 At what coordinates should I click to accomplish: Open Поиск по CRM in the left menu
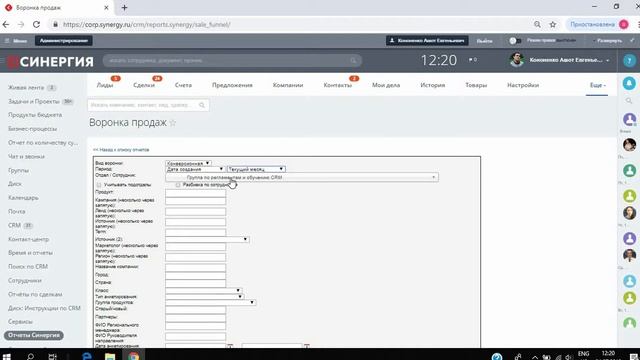coord(28,267)
